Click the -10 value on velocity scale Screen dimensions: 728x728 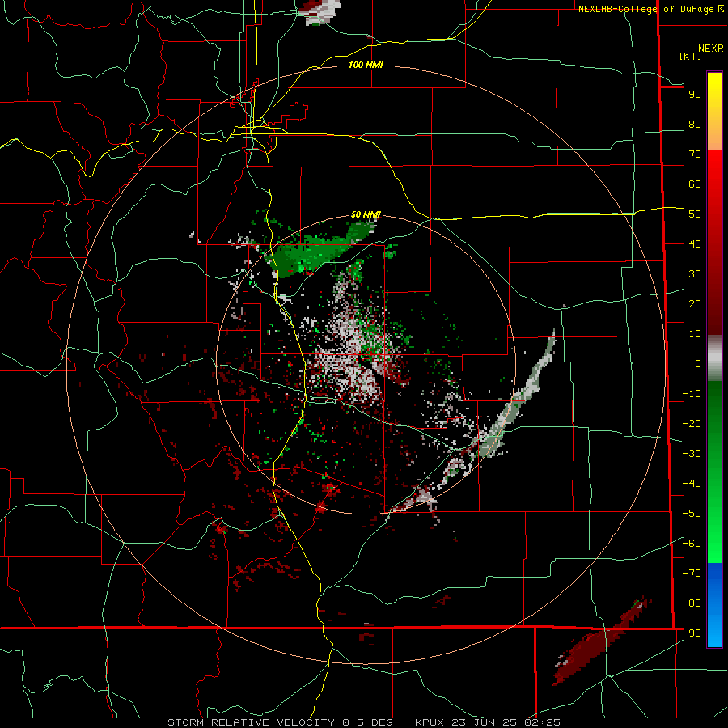692,394
